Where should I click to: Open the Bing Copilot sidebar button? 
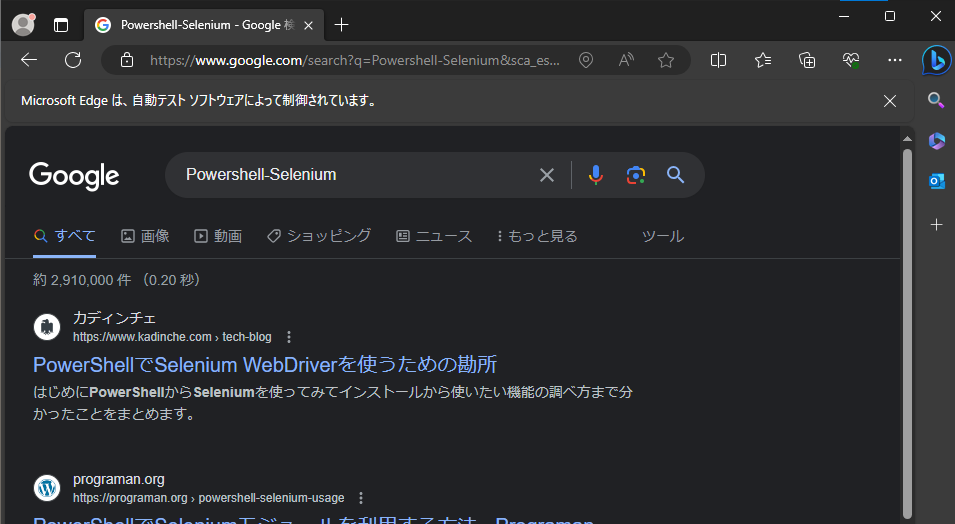coord(937,61)
